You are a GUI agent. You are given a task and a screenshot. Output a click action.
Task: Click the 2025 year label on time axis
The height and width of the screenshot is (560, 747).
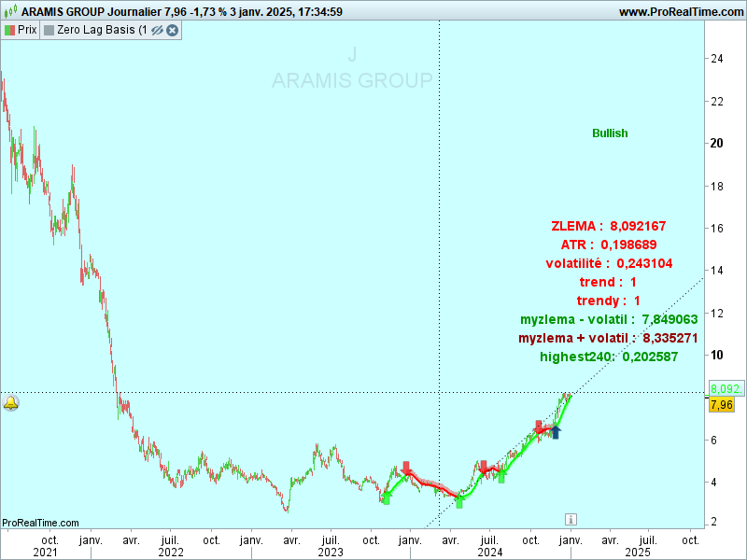(x=638, y=553)
